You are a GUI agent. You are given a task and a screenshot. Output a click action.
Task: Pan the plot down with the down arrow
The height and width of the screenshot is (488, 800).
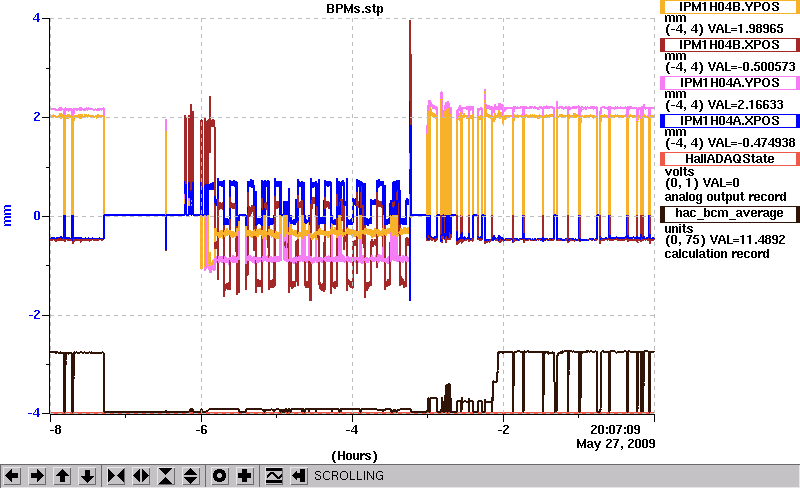click(87, 476)
